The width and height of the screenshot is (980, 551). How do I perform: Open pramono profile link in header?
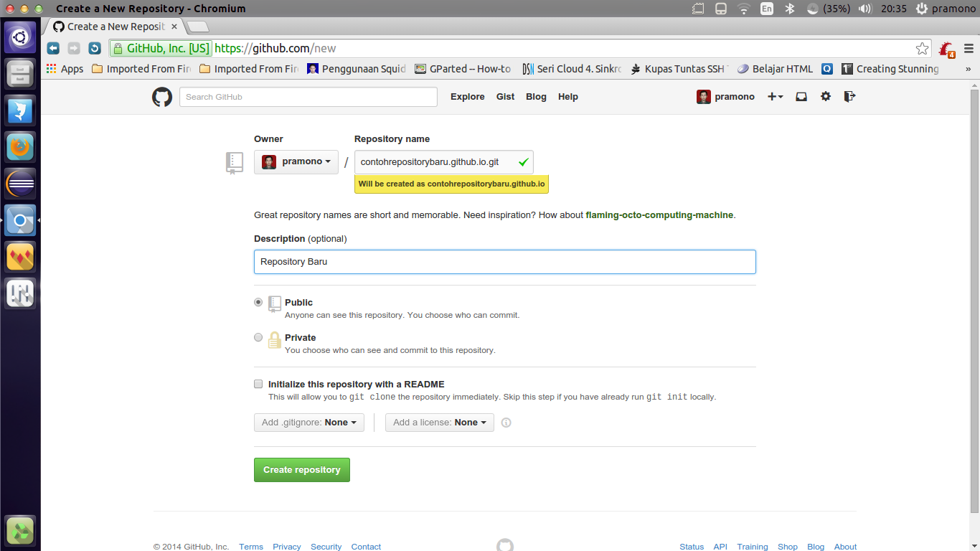[x=735, y=97]
